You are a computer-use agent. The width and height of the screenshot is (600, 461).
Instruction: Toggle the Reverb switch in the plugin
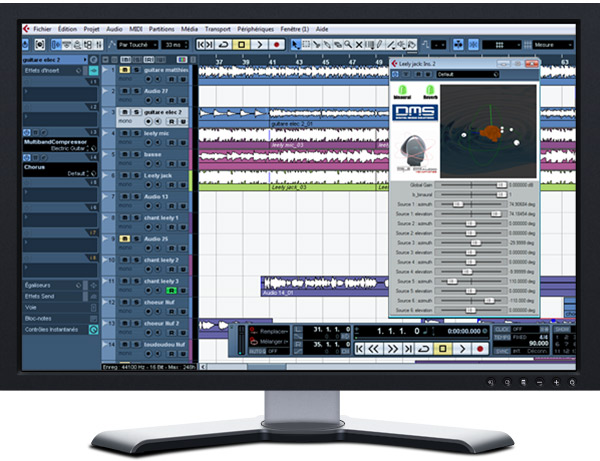(430, 92)
